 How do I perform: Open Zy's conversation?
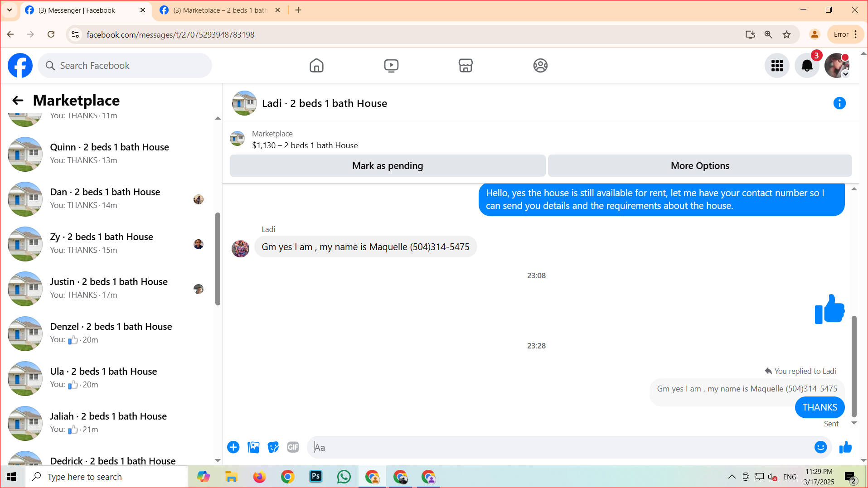click(x=109, y=244)
